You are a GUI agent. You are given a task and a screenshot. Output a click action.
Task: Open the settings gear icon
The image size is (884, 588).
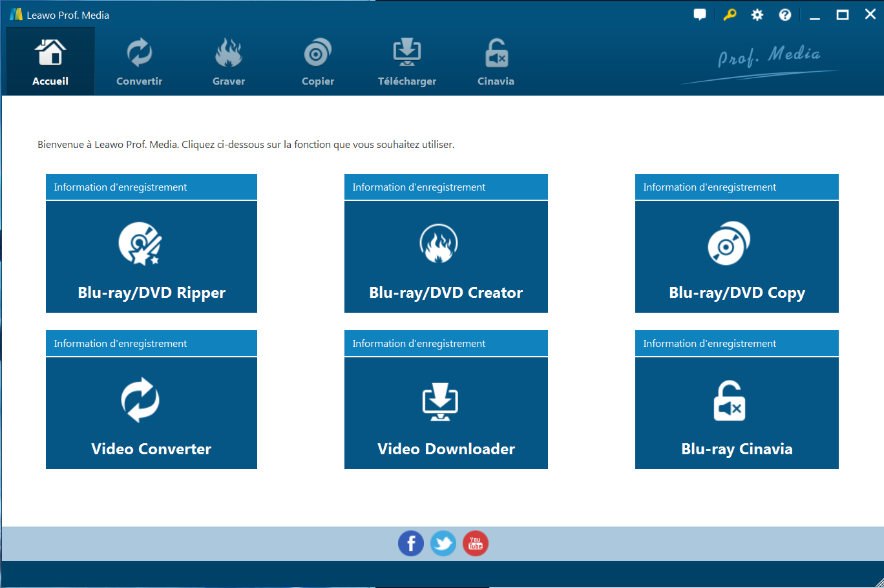pos(757,15)
